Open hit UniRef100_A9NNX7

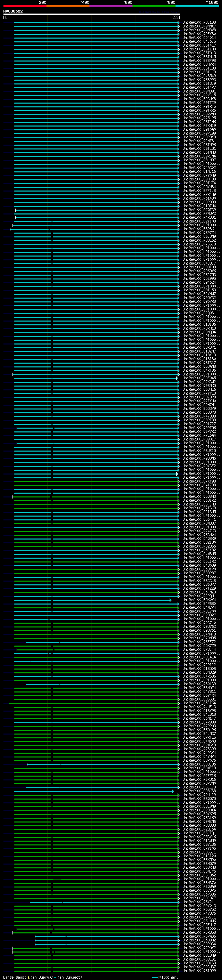[x=199, y=26]
